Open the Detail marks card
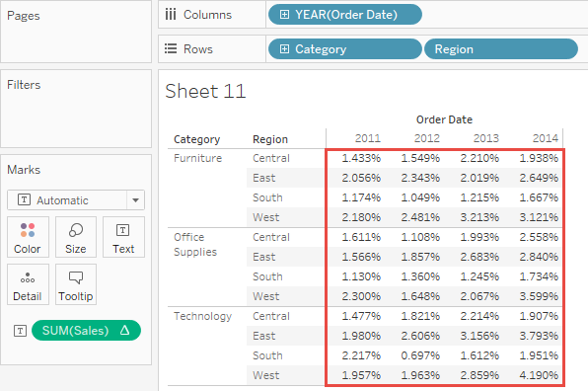Screen dimensions: 588x391 point(28,284)
